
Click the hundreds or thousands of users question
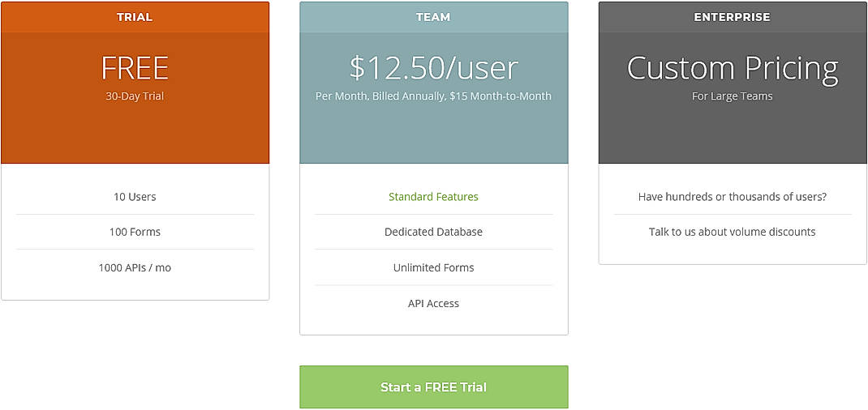732,197
